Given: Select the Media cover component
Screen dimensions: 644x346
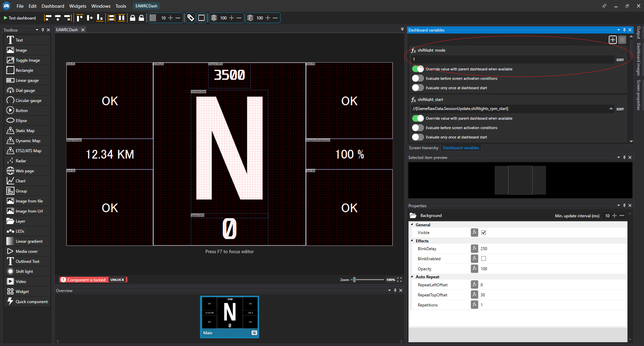Looking at the screenshot, I should (x=28, y=251).
